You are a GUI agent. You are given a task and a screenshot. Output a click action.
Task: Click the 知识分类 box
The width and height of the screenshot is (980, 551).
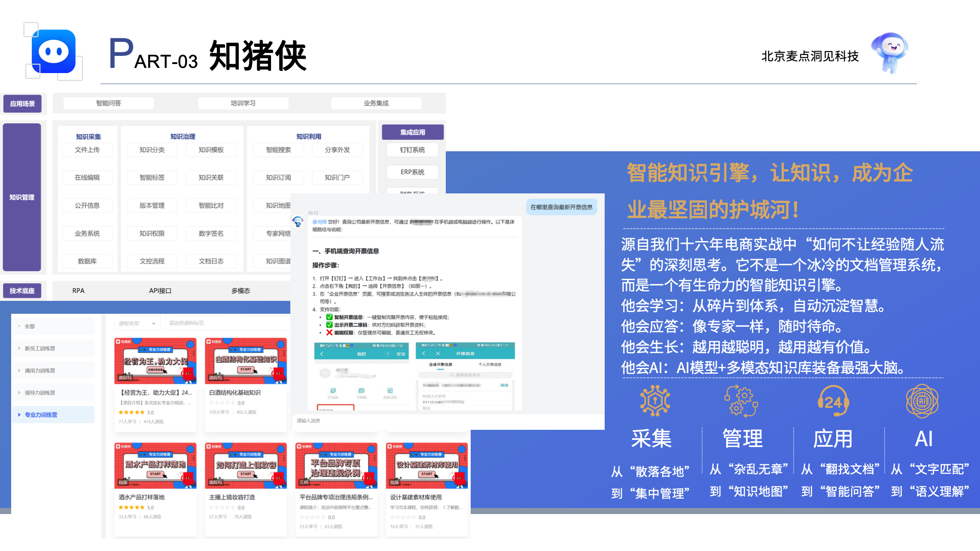point(152,150)
